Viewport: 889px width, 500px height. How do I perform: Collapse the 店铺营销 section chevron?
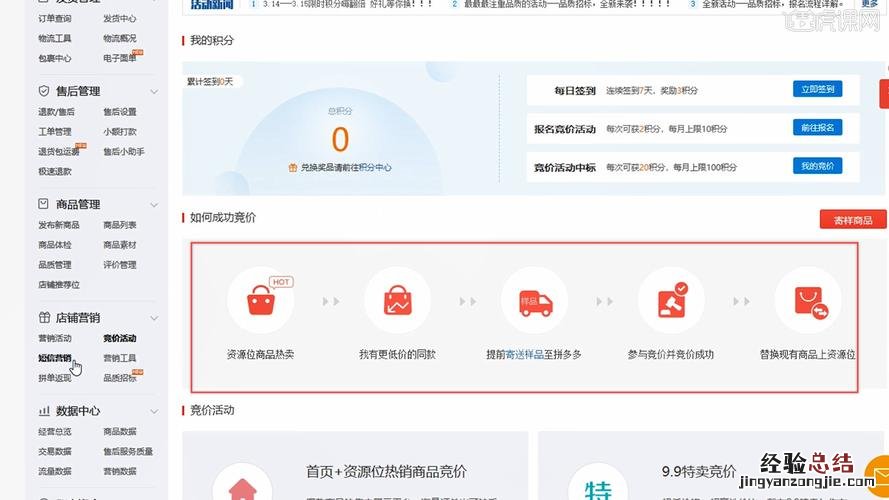point(154,318)
